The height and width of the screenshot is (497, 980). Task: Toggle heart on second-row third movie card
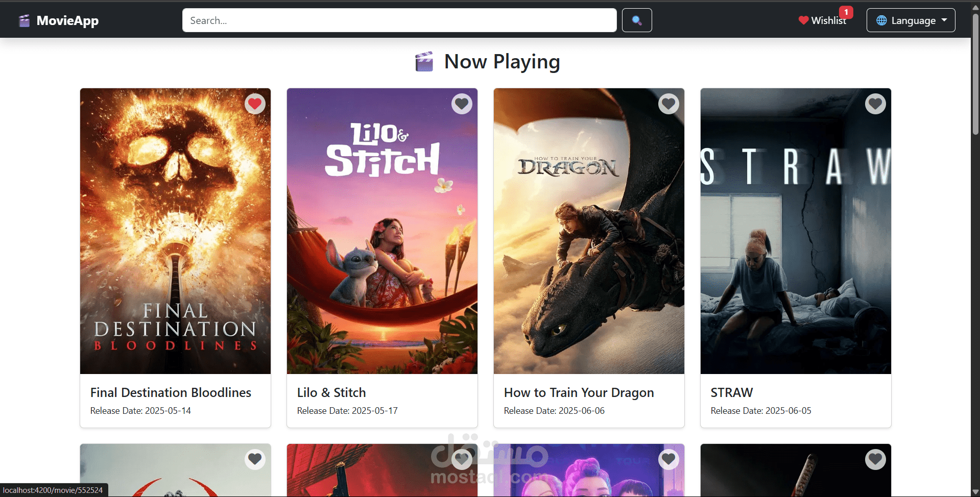668,459
